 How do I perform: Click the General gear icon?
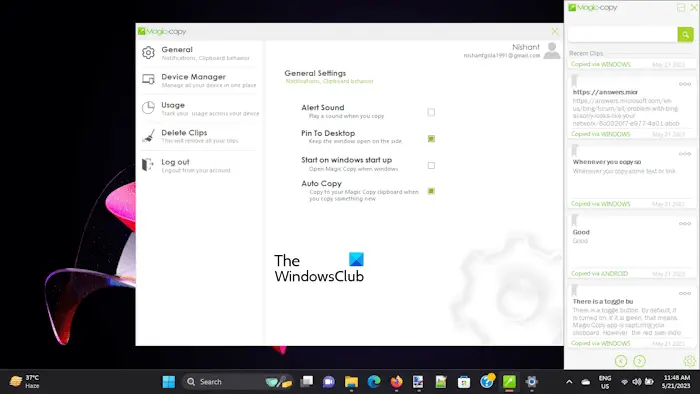pos(148,53)
